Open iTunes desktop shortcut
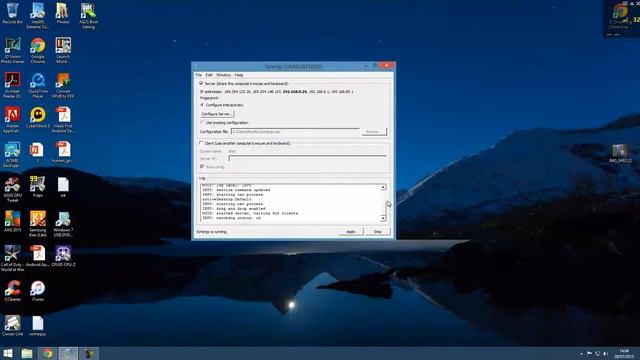Viewport: 640px width, 360px height. (38, 291)
